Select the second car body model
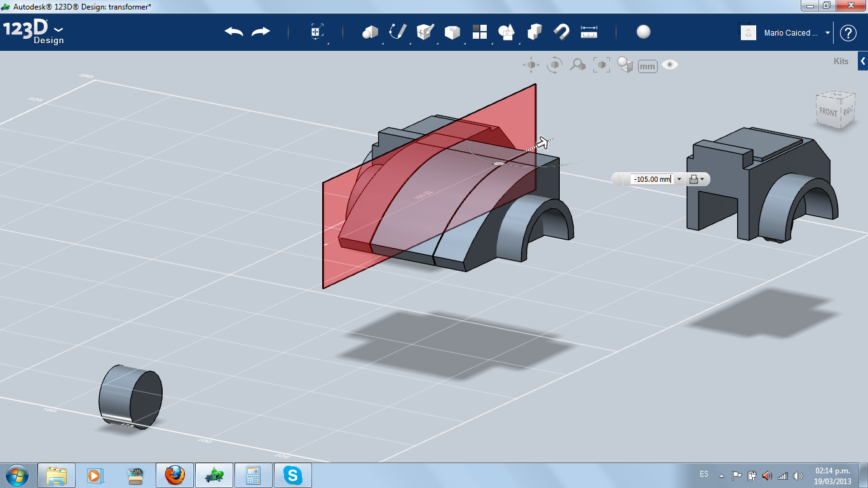The height and width of the screenshot is (488, 868). [763, 184]
